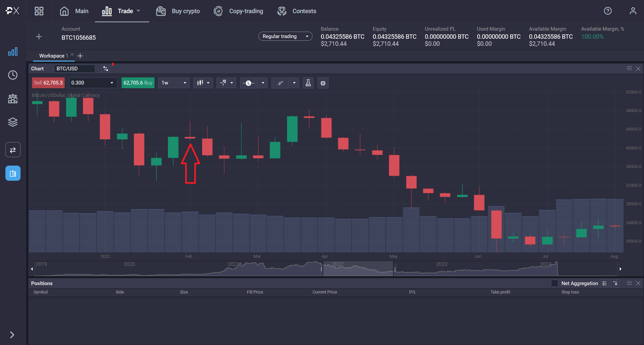Expand the Trade menu arrow
644x345 pixels.
tap(138, 11)
